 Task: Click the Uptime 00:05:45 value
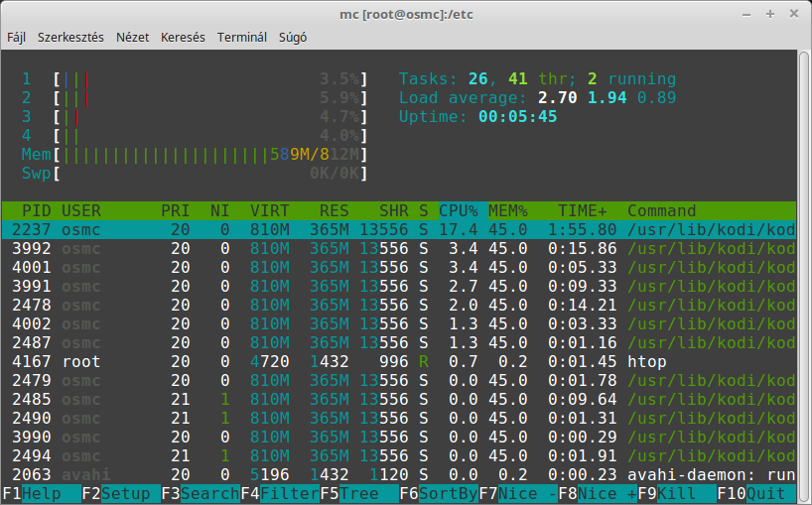[x=518, y=117]
